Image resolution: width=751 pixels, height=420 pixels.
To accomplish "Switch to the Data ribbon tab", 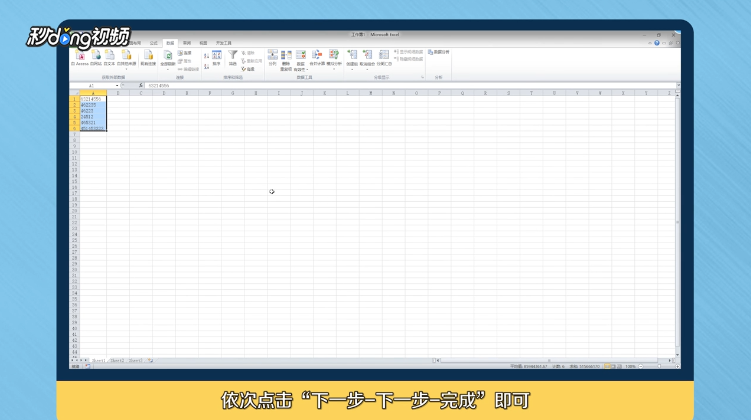I will click(x=171, y=43).
